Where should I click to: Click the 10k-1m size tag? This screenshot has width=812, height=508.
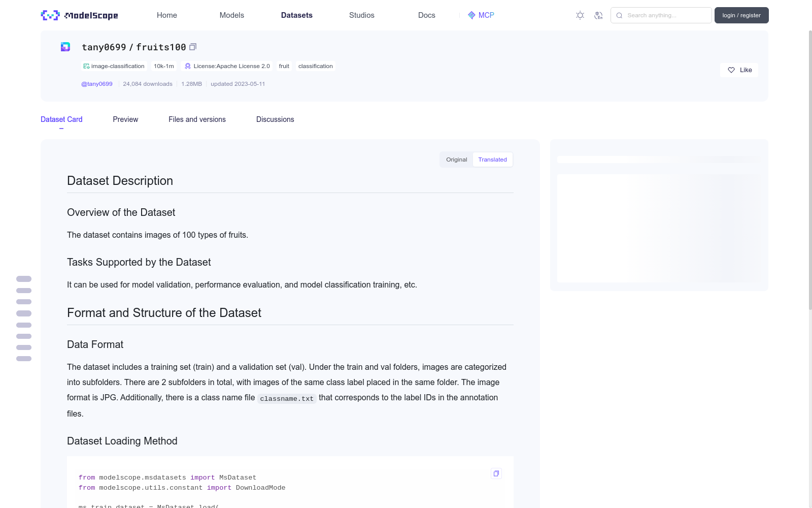coord(164,66)
